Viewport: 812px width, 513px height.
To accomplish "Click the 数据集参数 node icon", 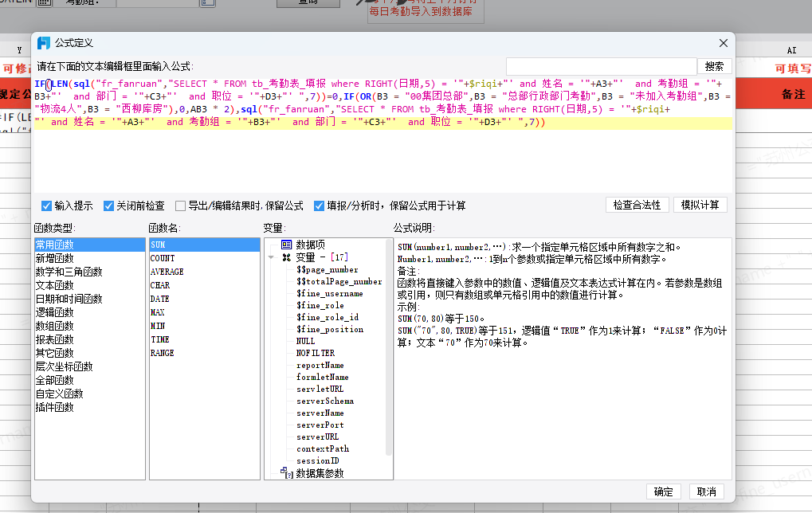I will (x=287, y=473).
